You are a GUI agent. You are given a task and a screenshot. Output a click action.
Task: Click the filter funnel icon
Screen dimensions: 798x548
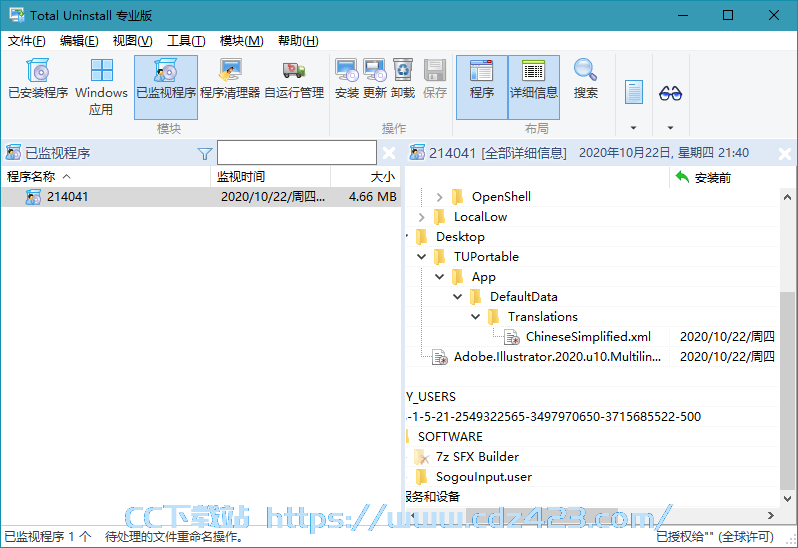point(205,153)
